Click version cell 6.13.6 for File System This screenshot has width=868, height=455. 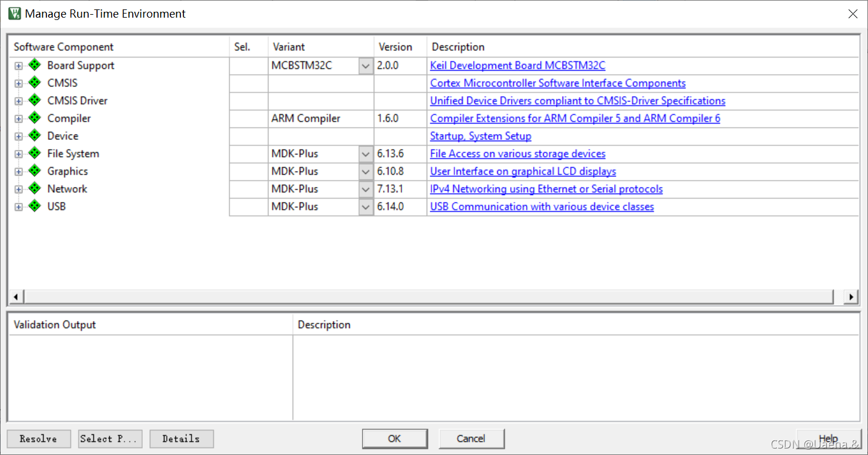[x=400, y=154]
